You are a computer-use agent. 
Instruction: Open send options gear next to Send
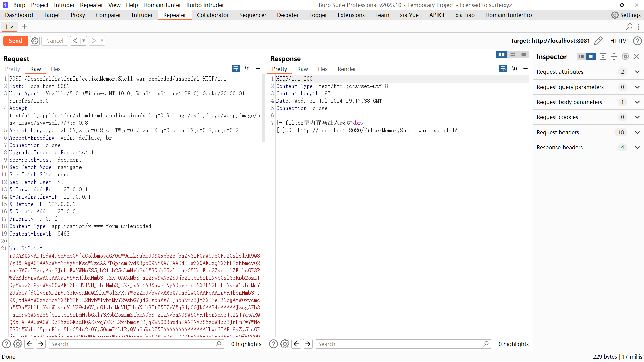tap(35, 41)
